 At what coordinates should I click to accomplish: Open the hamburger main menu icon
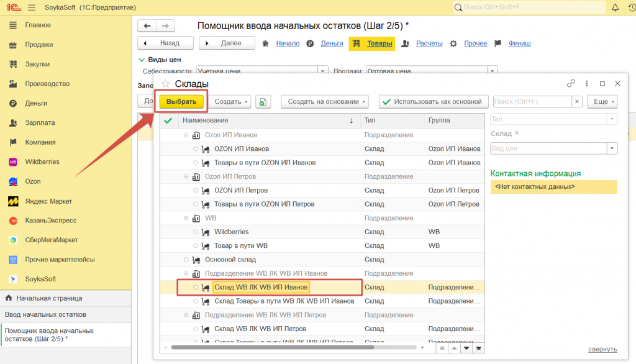(x=32, y=7)
